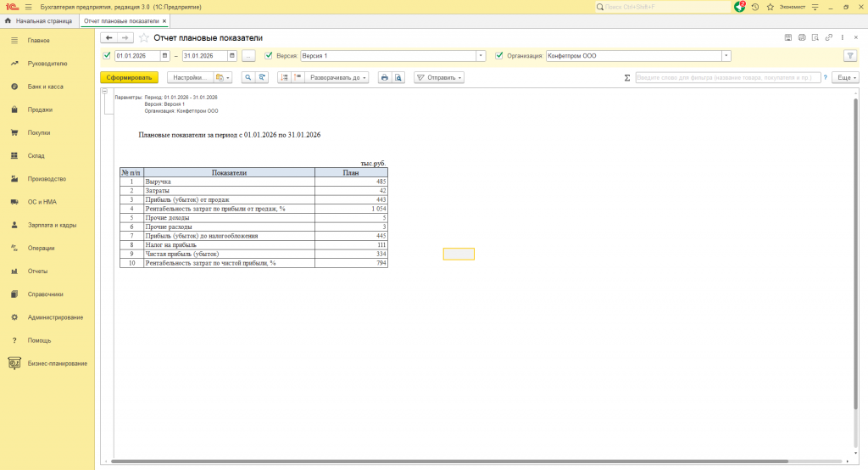Click the blue question mark help icon
This screenshot has height=470, width=868.
pos(825,77)
